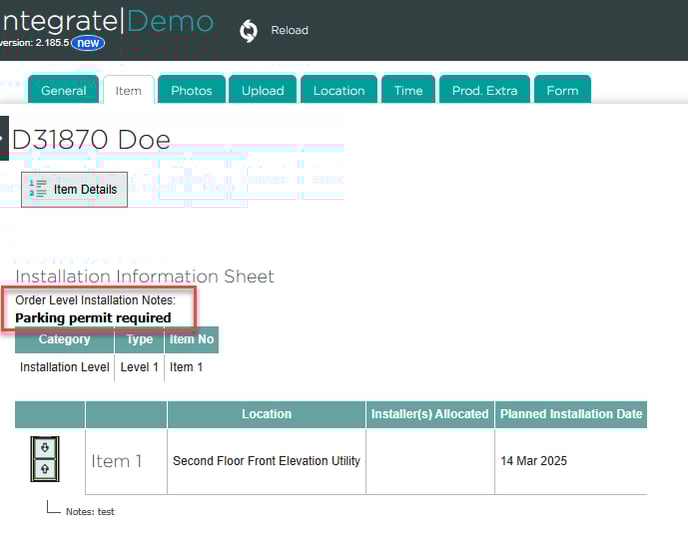Click the Type column header
Image resolution: width=688 pixels, height=543 pixels.
pos(140,340)
